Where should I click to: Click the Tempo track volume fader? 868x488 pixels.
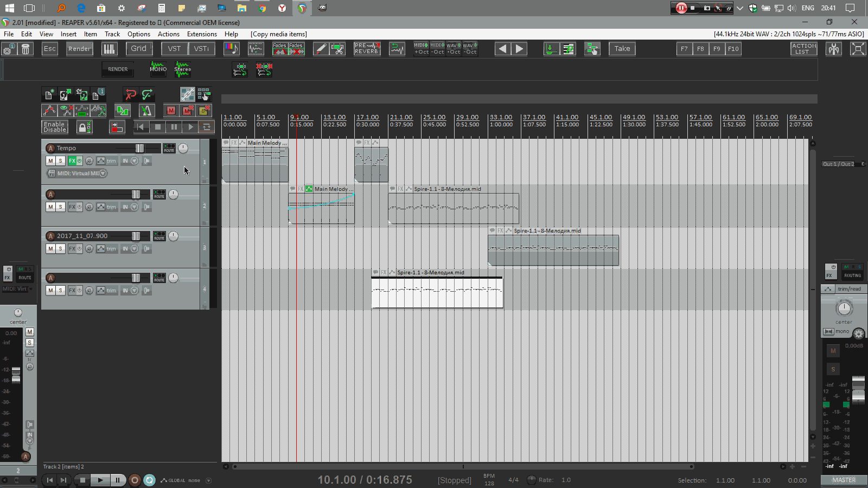(139, 148)
